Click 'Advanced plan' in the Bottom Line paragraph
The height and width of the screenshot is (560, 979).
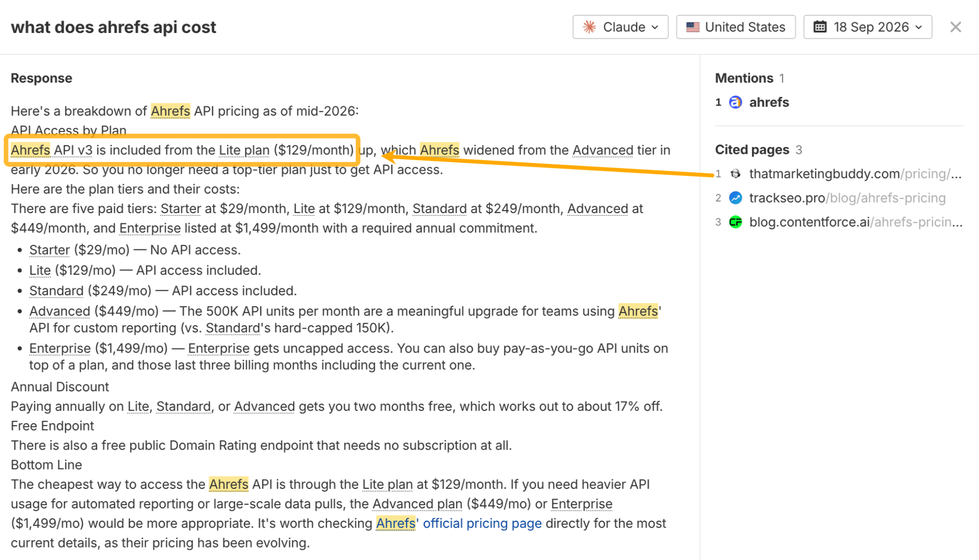click(x=417, y=504)
